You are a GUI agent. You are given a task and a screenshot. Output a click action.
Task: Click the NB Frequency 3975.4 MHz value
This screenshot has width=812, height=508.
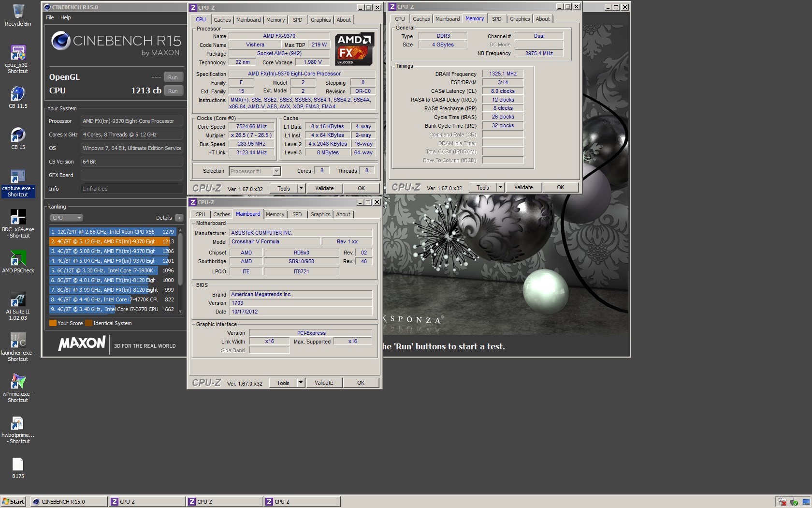click(x=539, y=53)
